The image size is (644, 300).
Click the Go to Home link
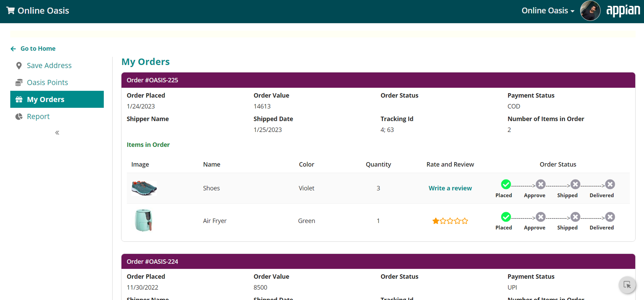(x=38, y=48)
